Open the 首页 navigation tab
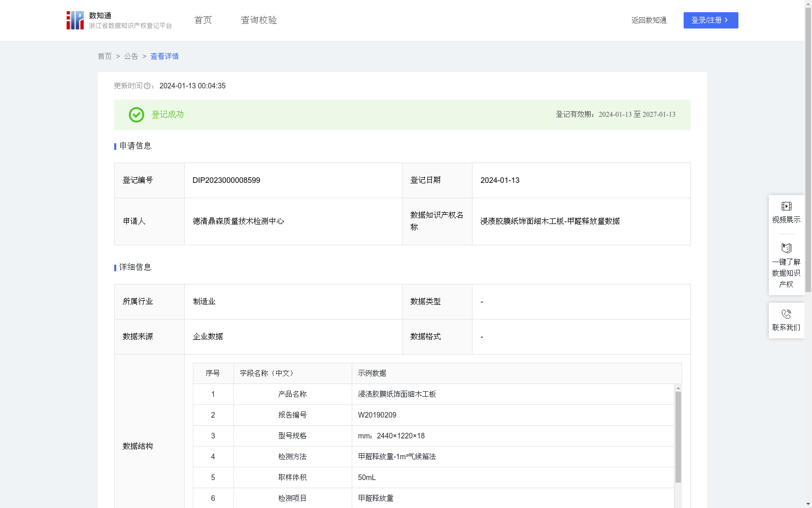This screenshot has width=812, height=508. [203, 20]
